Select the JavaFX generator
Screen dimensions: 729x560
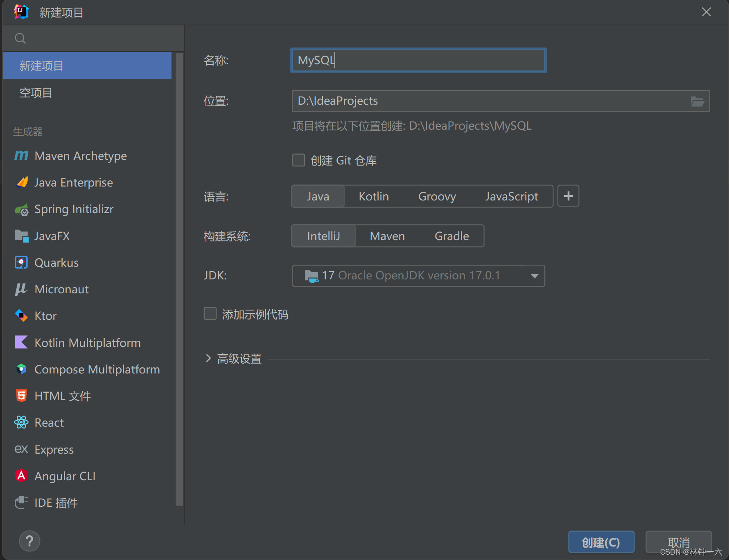(x=52, y=236)
